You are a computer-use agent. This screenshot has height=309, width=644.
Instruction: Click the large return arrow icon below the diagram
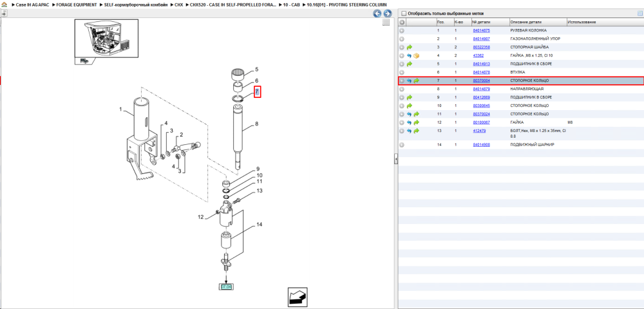pyautogui.click(x=298, y=297)
